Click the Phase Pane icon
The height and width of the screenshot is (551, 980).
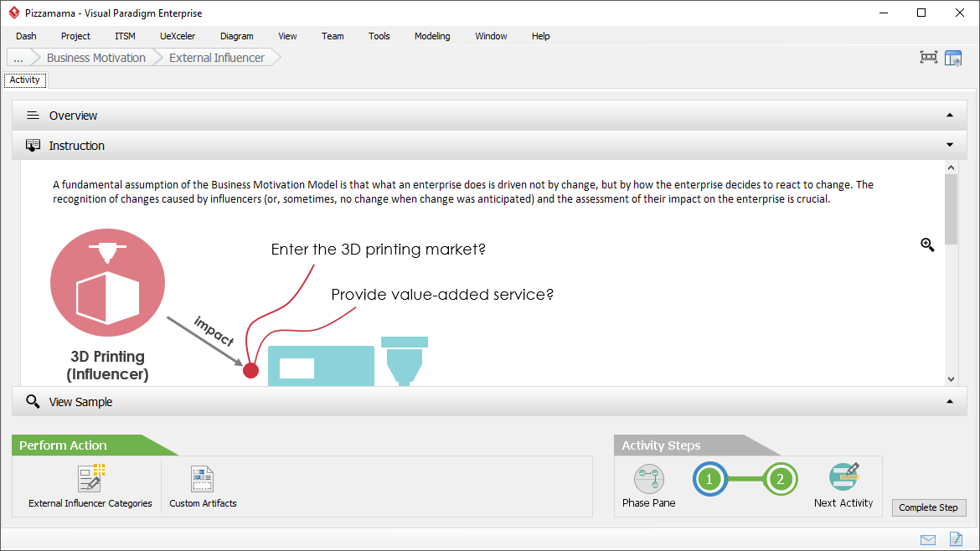coord(648,480)
